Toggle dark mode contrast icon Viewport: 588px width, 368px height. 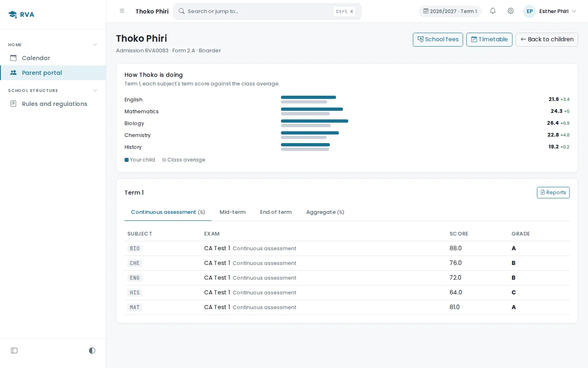tap(92, 350)
